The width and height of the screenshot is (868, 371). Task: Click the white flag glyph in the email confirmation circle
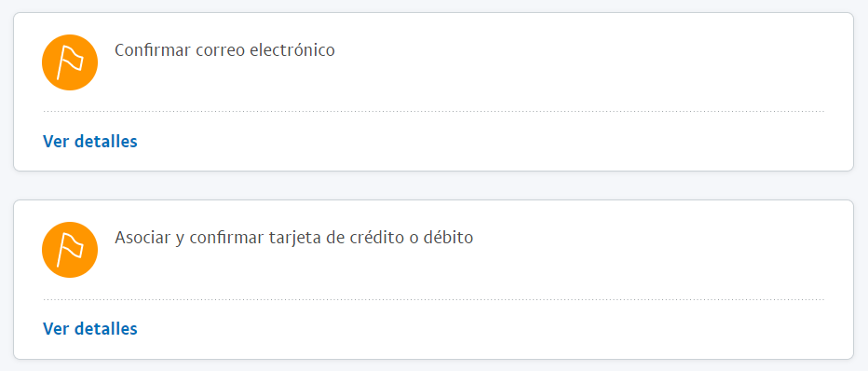[70, 62]
